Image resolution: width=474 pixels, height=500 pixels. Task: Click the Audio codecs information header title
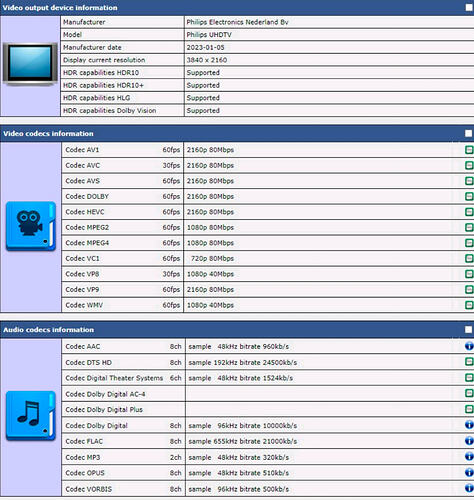pos(49,330)
